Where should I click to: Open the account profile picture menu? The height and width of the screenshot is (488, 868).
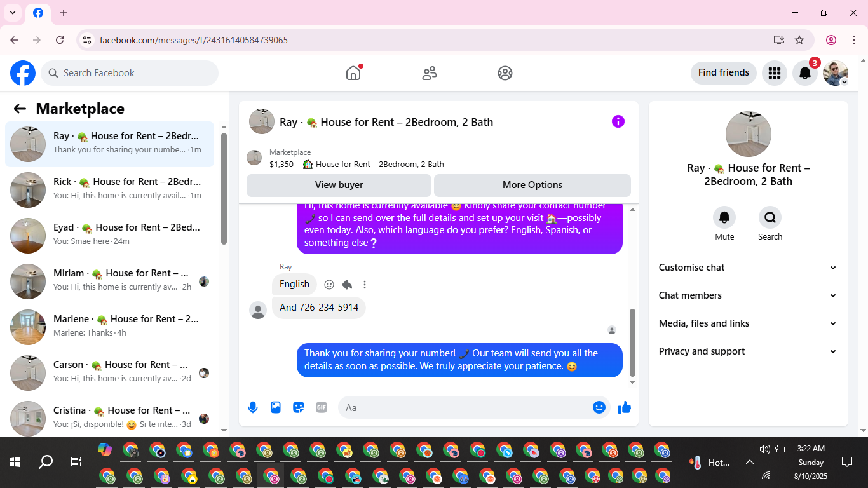(836, 73)
